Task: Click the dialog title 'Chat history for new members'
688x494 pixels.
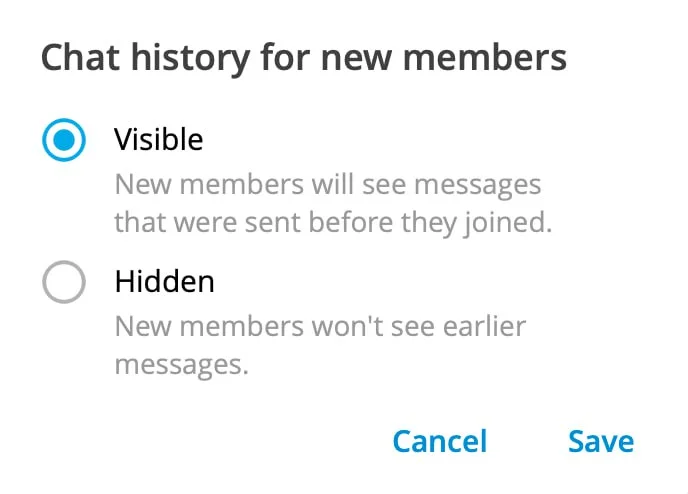Action: [x=303, y=57]
